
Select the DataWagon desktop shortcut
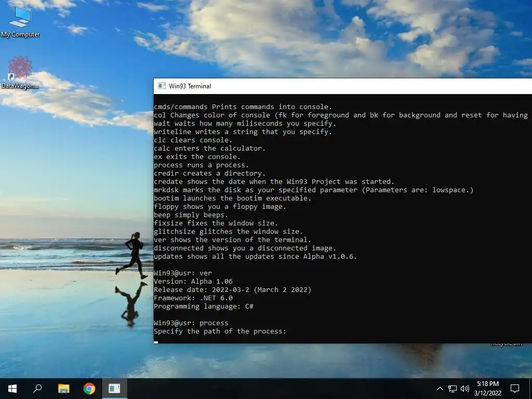tap(20, 73)
